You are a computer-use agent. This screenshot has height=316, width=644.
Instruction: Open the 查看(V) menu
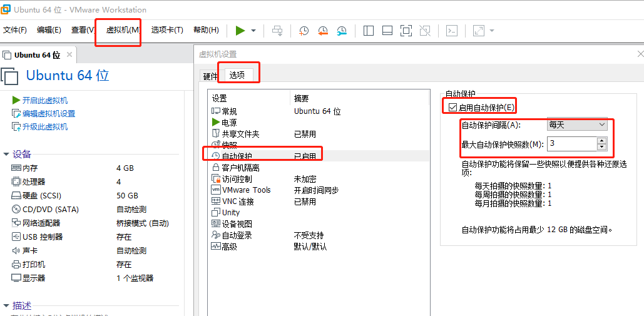coord(83,30)
